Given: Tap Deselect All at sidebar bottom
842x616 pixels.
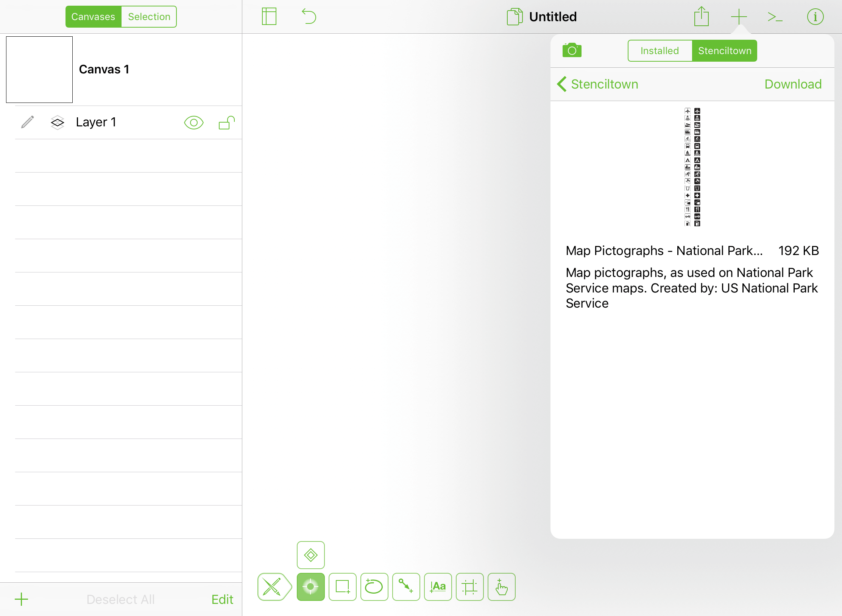Looking at the screenshot, I should click(120, 599).
